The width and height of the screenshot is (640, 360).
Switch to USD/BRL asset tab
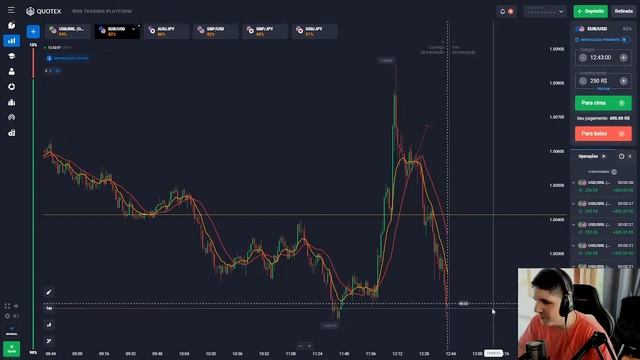(68, 31)
